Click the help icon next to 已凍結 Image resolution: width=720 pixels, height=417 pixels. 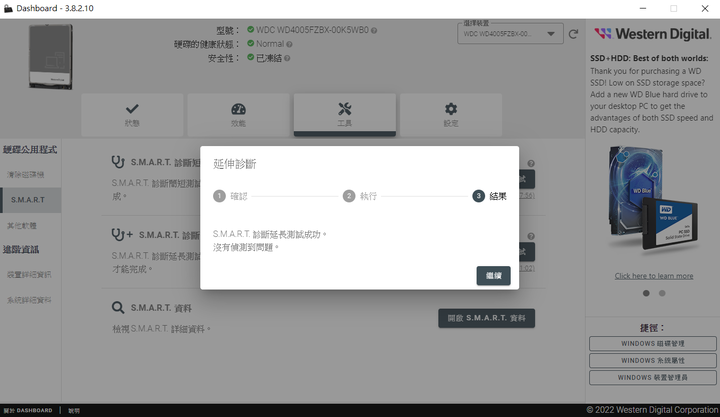[x=287, y=58]
